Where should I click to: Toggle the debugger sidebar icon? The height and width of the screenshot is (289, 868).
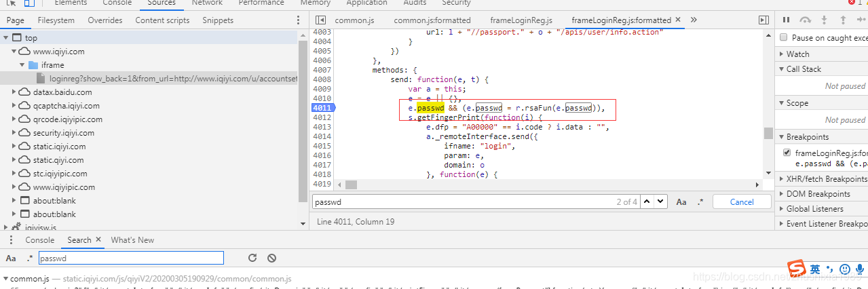pyautogui.click(x=763, y=20)
